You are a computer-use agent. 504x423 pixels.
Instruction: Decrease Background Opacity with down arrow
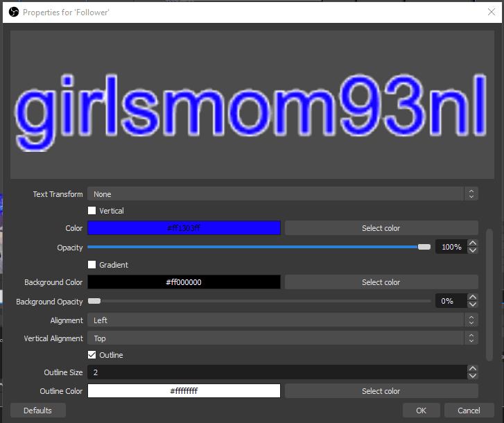coord(473,304)
